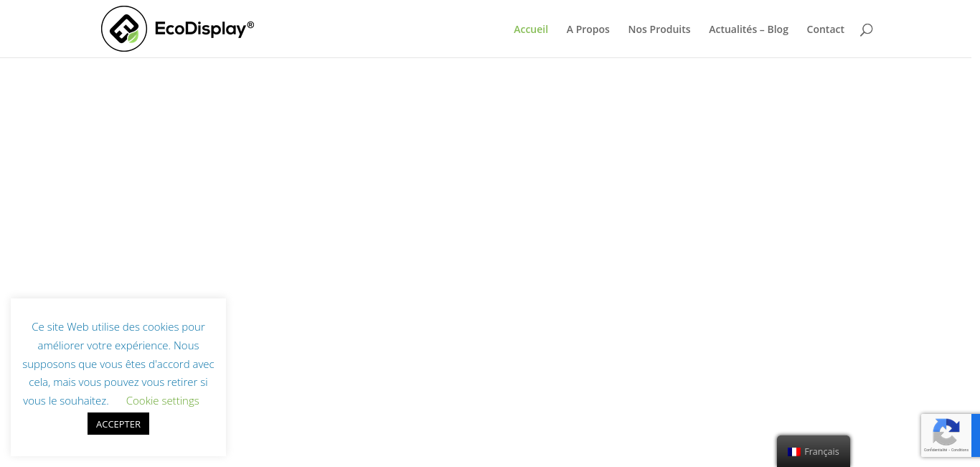
Task: Click the reCAPTCHA badge icon
Action: coord(946,432)
